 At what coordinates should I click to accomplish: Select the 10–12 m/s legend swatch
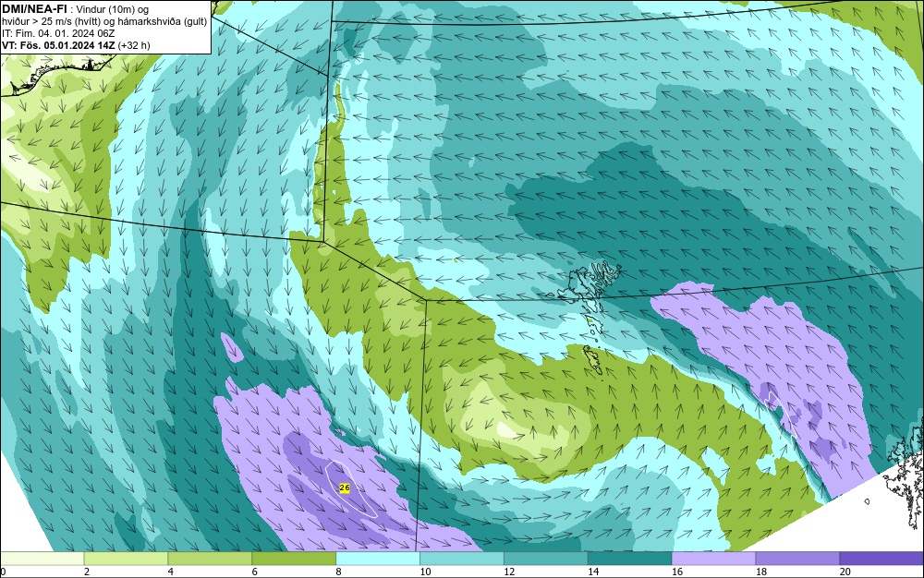pyautogui.click(x=462, y=559)
